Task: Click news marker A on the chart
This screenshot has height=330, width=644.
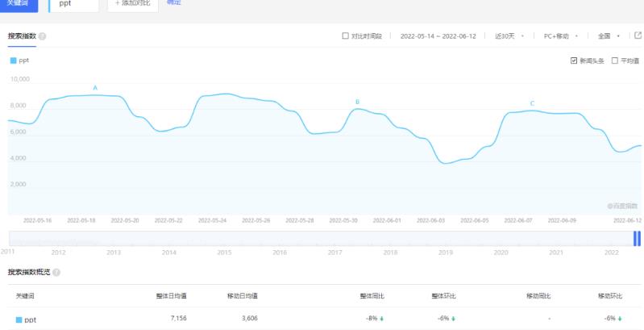Action: [x=95, y=87]
